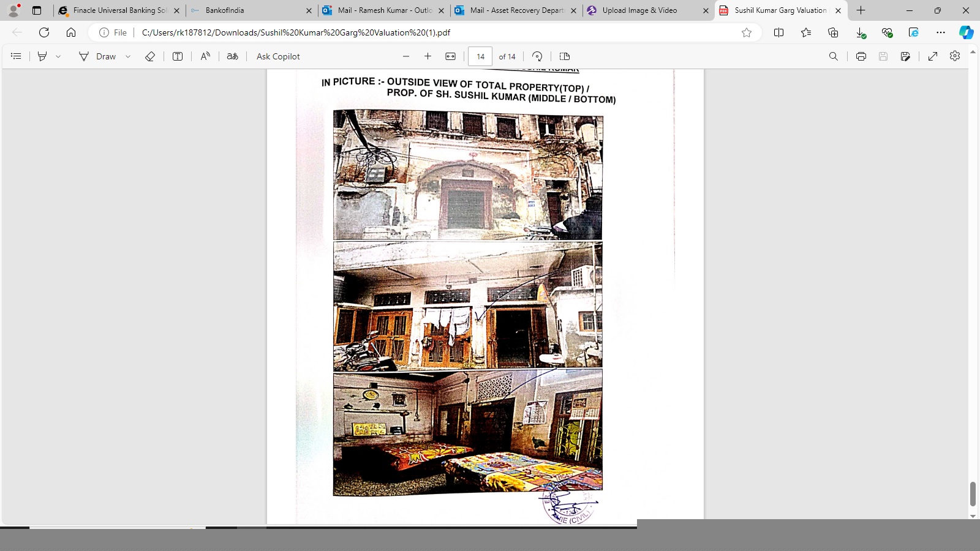The height and width of the screenshot is (551, 980).
Task: Zoom in using the plus button
Action: (x=428, y=56)
